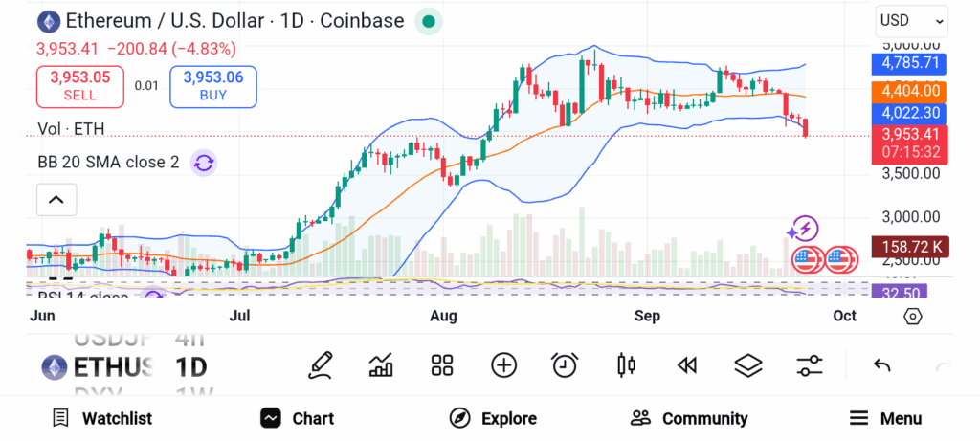Undo the last chart action
Screen dimensions: 980x441
pos(882,364)
